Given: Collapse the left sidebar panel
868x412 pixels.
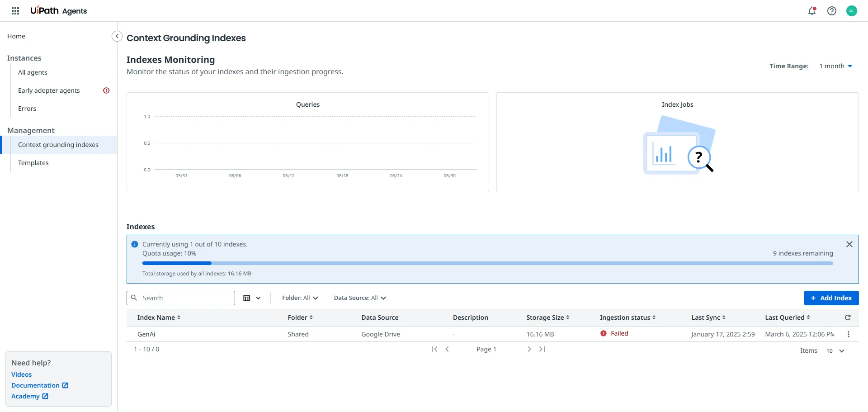Looking at the screenshot, I should (117, 36).
